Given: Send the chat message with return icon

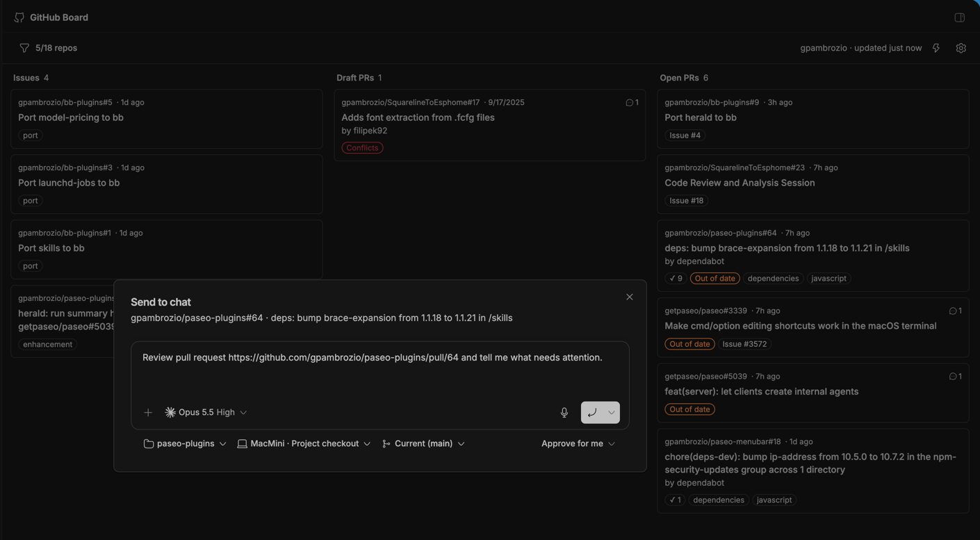Looking at the screenshot, I should click(x=592, y=413).
